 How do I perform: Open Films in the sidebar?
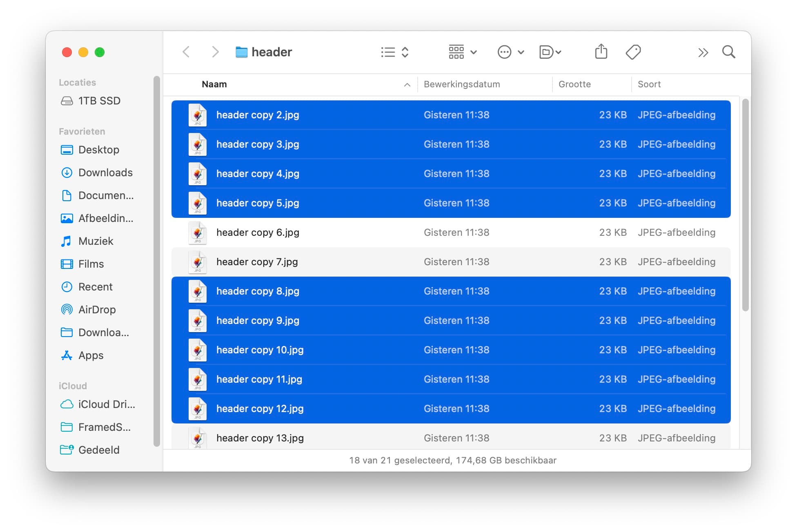coord(91,264)
